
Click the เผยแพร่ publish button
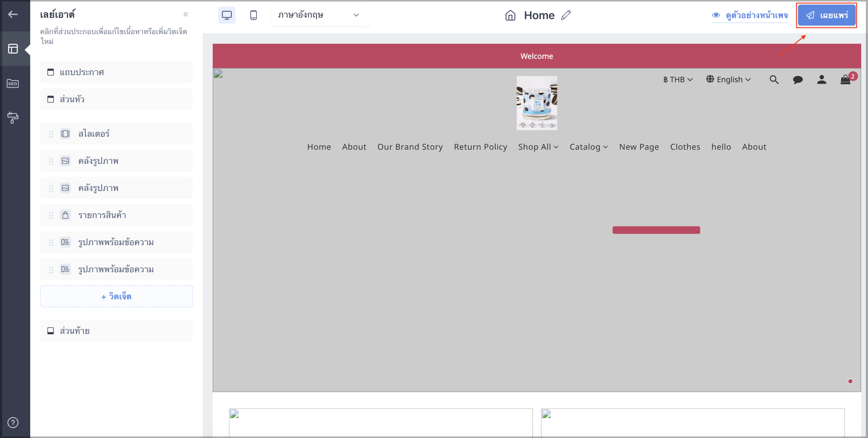pos(827,15)
